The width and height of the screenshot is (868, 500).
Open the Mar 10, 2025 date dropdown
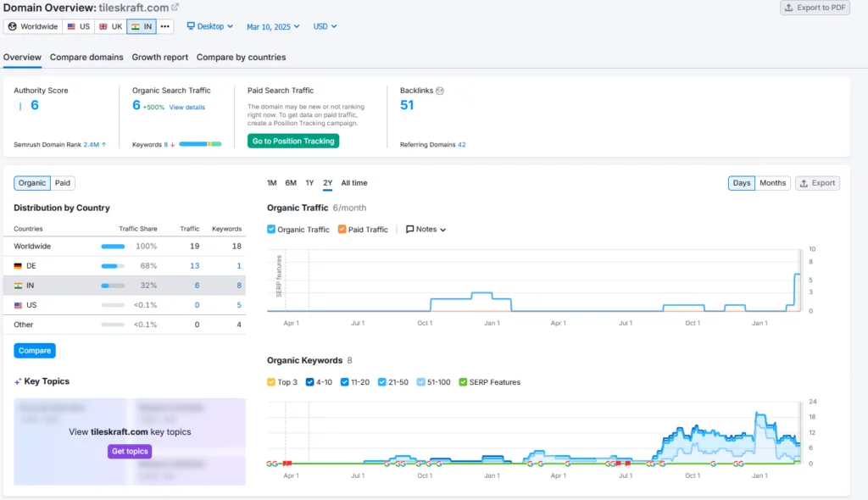273,26
